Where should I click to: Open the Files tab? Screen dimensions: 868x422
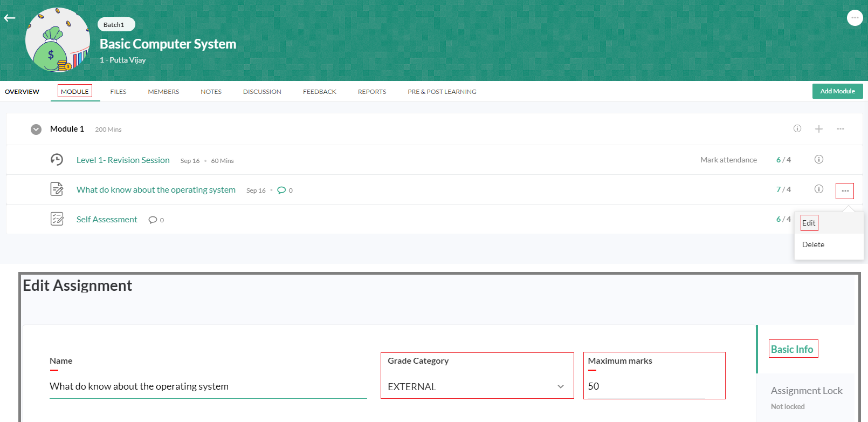tap(119, 92)
